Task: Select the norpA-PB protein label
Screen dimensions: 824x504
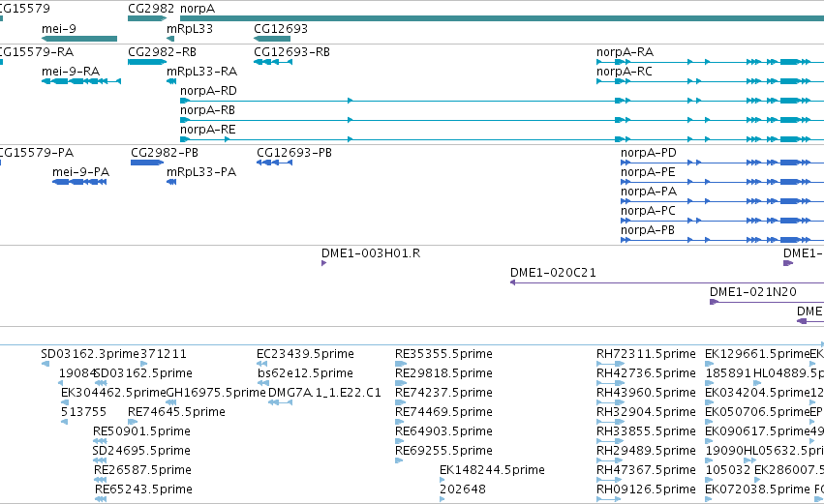Action: 648,230
